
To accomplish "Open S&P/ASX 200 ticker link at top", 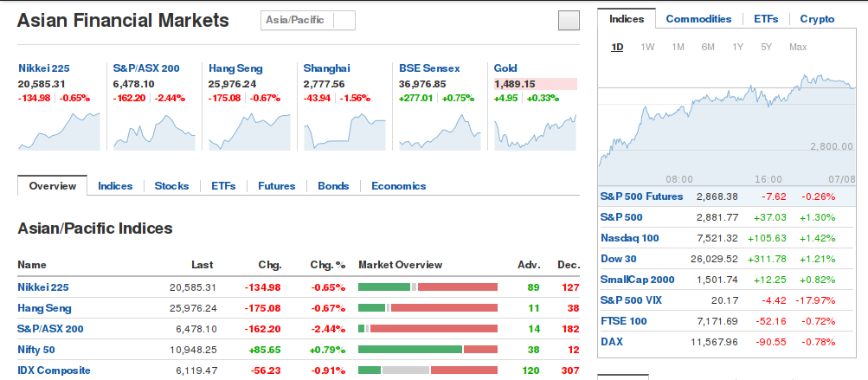I will [146, 68].
